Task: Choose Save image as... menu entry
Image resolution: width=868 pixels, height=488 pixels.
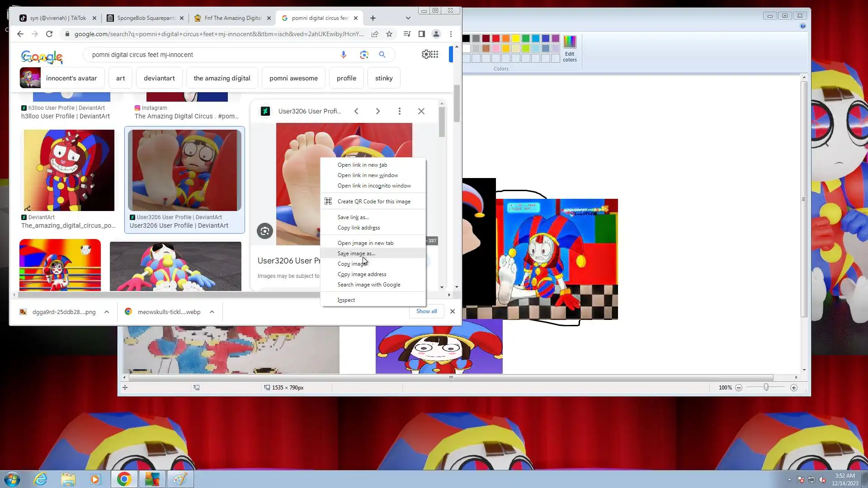Action: point(356,253)
